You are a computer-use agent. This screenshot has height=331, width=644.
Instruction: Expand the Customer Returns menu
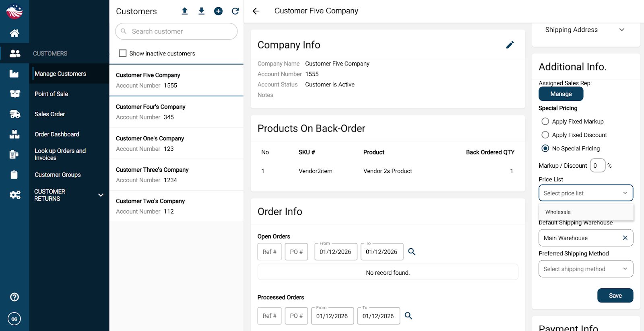tap(101, 195)
